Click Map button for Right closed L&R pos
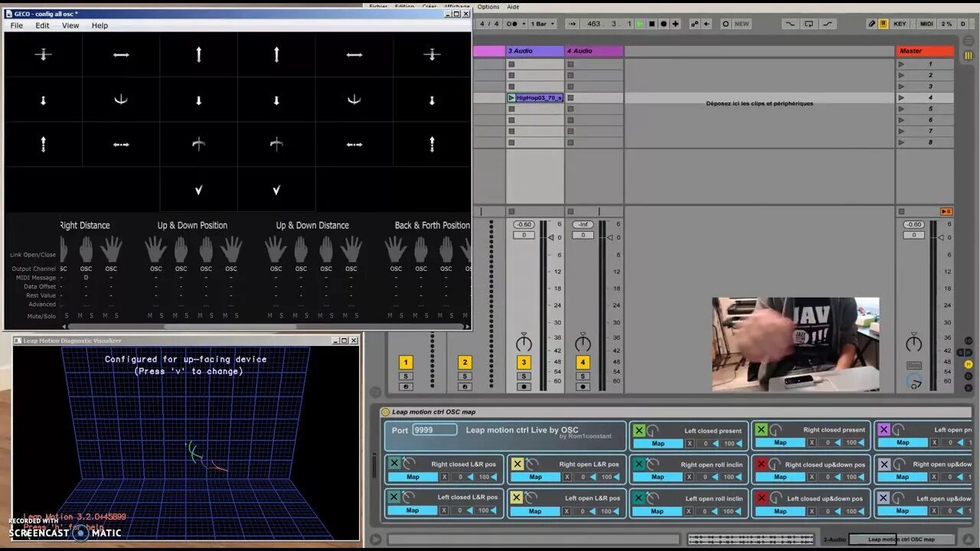The height and width of the screenshot is (551, 980). [x=413, y=477]
